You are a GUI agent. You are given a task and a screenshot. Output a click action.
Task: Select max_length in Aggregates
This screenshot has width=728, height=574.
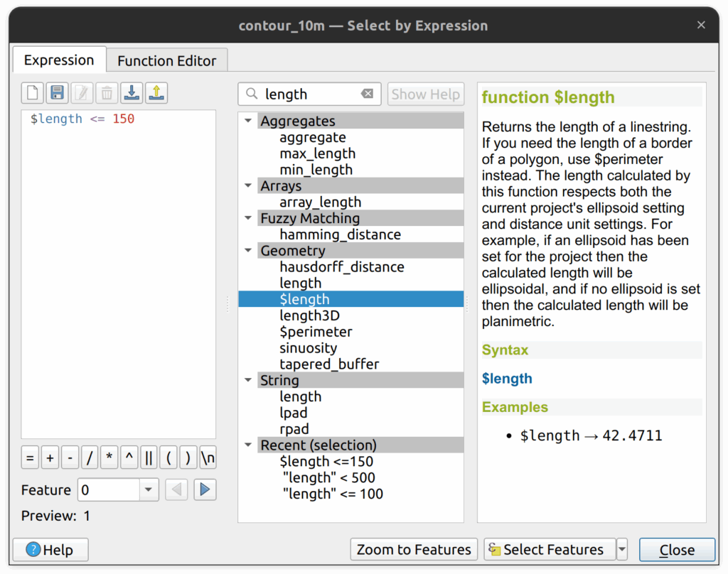[x=318, y=153]
